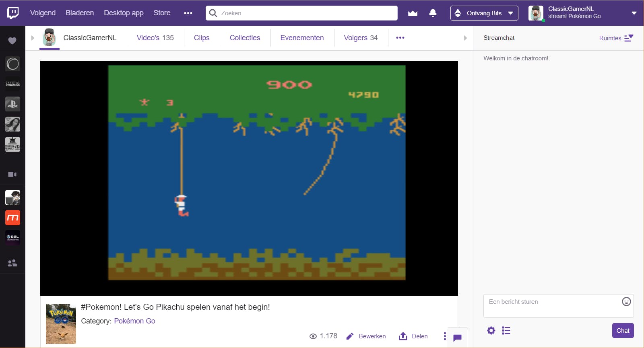Focus the 'Een bericht sturen' chat input
The height and width of the screenshot is (348, 644).
558,306
